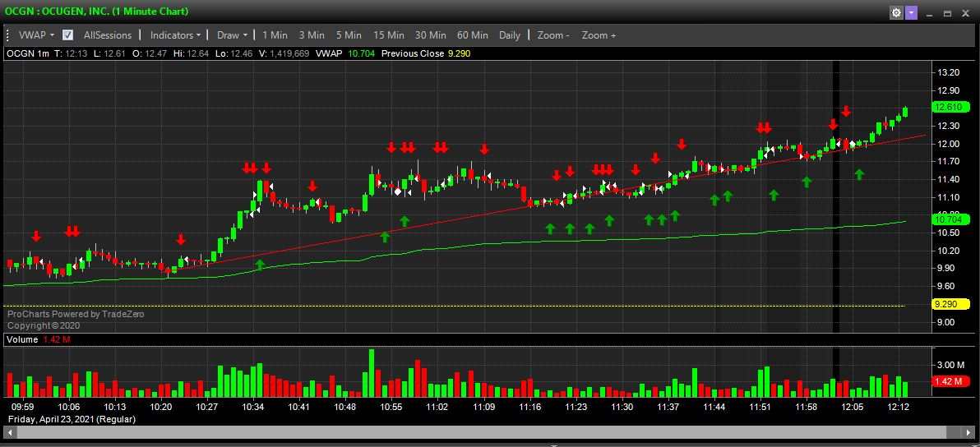Click the red 1.42 M volume axis label
Screen dimensions: 980x447
click(x=948, y=381)
